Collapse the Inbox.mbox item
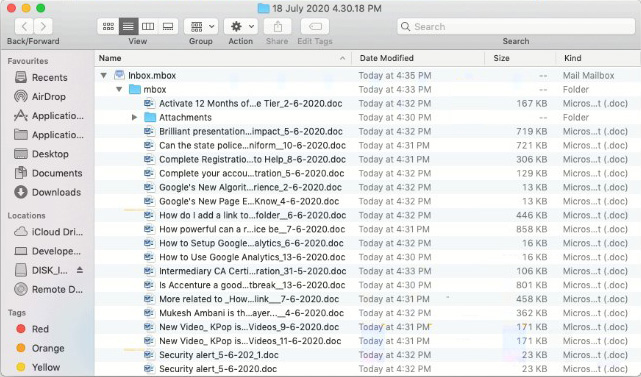The image size is (641, 377). pos(104,75)
